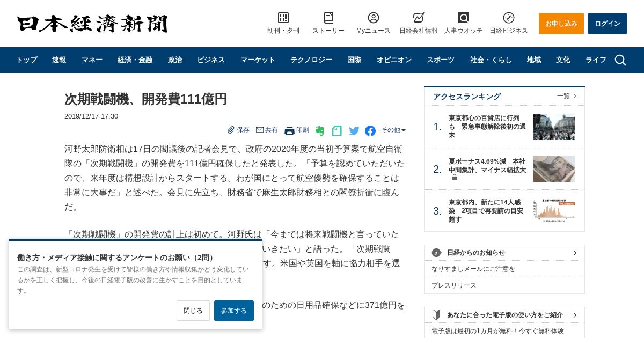Open なりすましメールにご注意を notice
644x338 pixels.
pos(473,269)
